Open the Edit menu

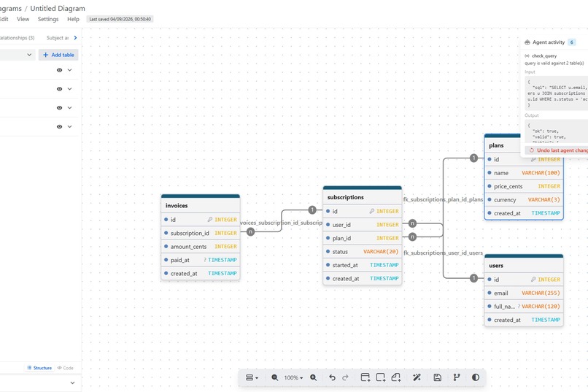[4, 19]
